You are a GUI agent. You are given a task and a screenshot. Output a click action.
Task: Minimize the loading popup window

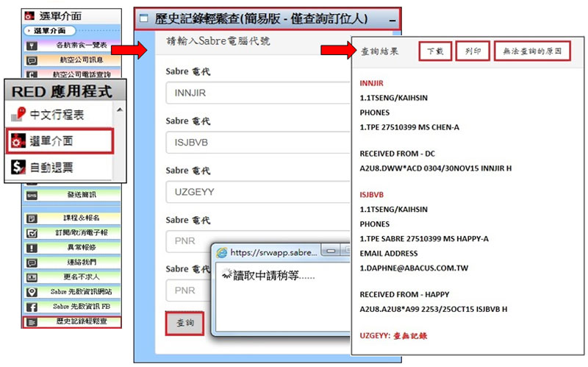tap(331, 251)
